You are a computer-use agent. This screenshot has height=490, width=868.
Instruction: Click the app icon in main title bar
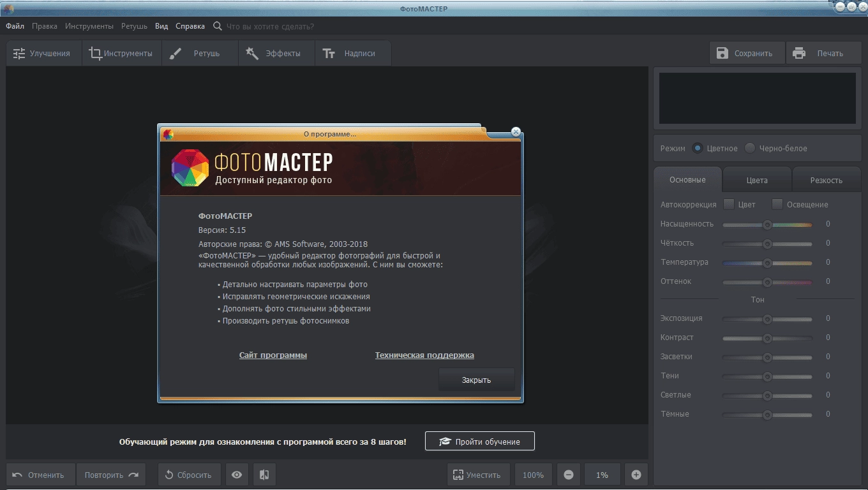coord(9,8)
